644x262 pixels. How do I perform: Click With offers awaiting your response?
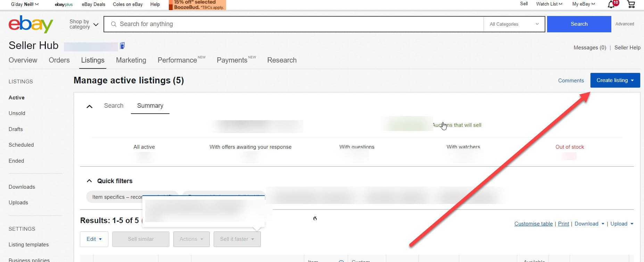[250, 147]
